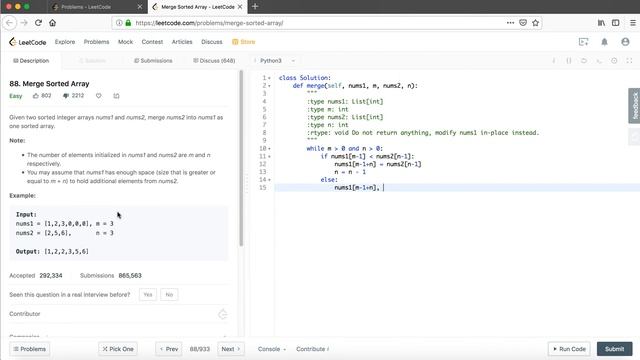Image resolution: width=640 pixels, height=360 pixels.
Task: Click the Pocket save icon
Action: [523, 23]
